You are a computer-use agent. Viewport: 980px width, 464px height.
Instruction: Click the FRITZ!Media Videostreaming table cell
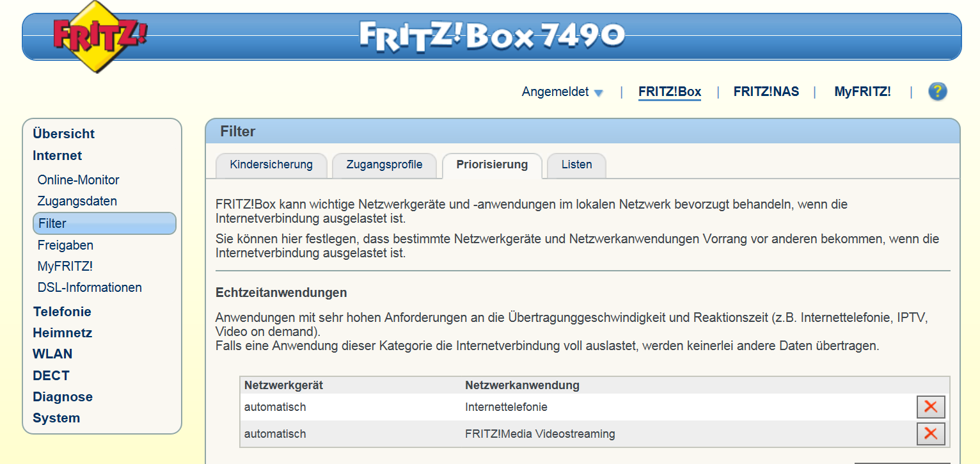tap(540, 434)
